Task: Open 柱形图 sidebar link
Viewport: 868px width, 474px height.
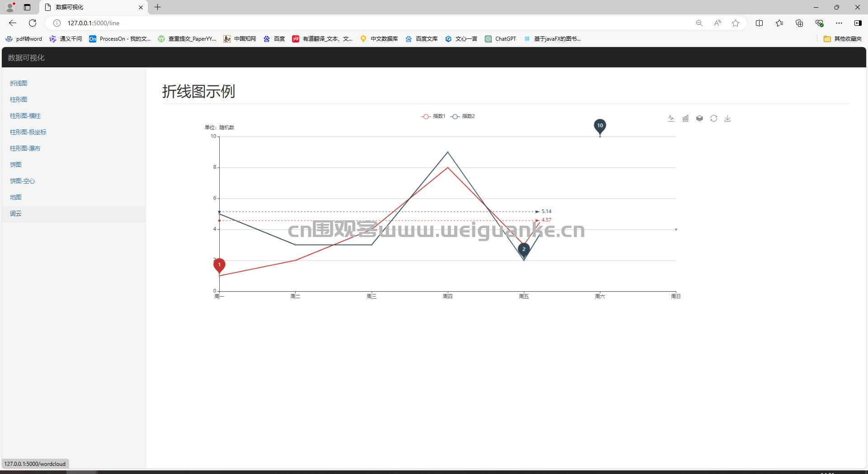Action: [x=19, y=100]
